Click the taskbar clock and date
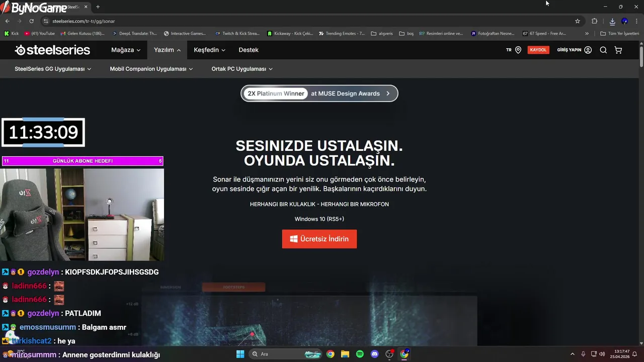The height and width of the screenshot is (362, 644). click(620, 354)
